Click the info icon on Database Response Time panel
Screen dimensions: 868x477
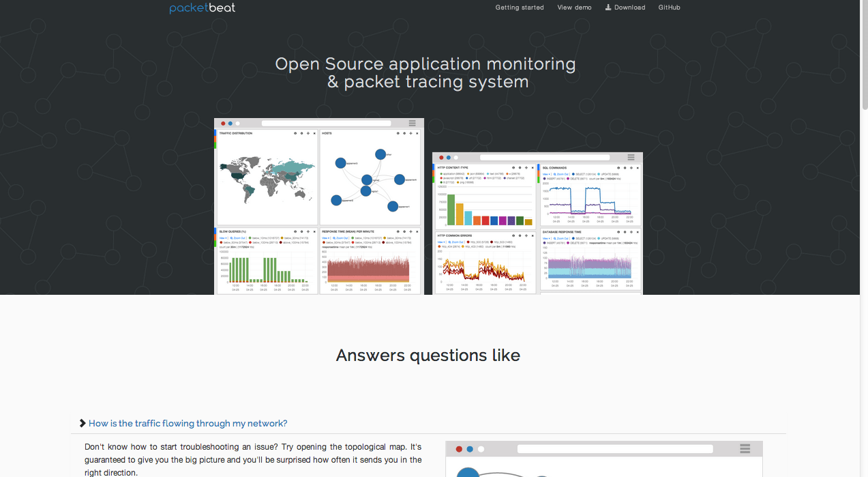coord(618,232)
